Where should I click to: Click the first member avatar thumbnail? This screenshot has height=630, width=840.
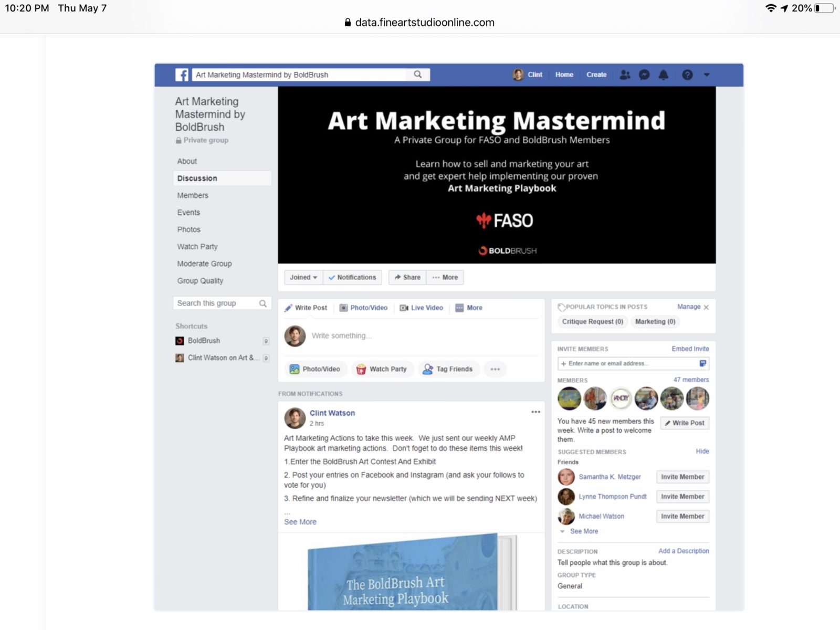pyautogui.click(x=569, y=398)
